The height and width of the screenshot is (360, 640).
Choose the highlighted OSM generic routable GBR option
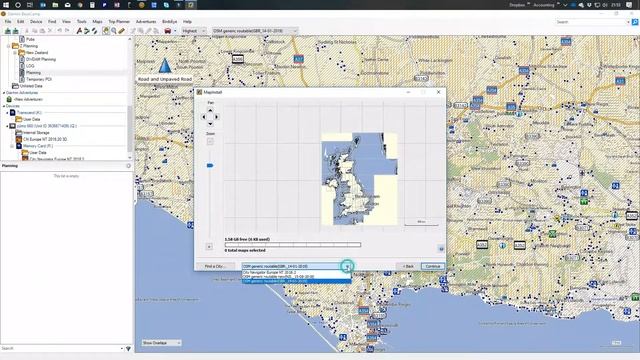coord(296,281)
